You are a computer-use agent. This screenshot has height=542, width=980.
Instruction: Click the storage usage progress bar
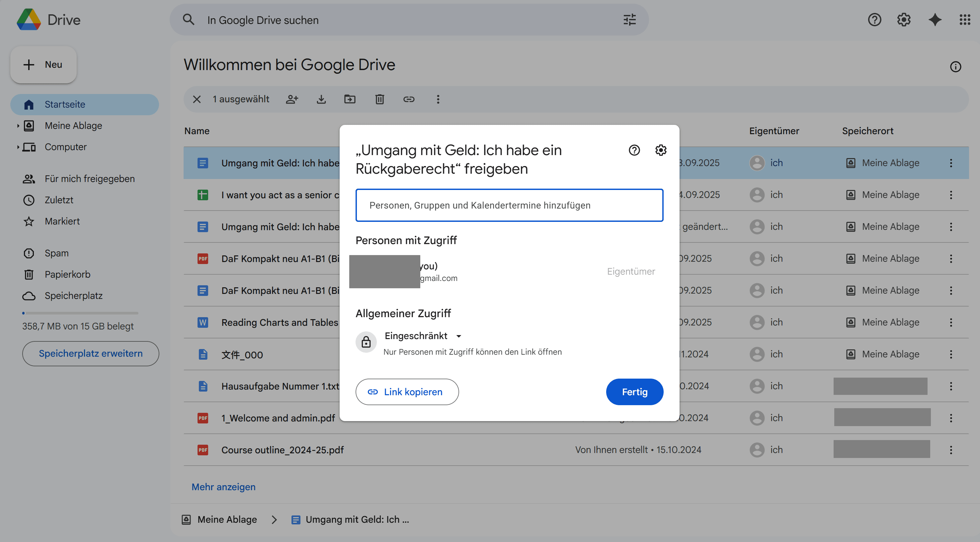[80, 313]
